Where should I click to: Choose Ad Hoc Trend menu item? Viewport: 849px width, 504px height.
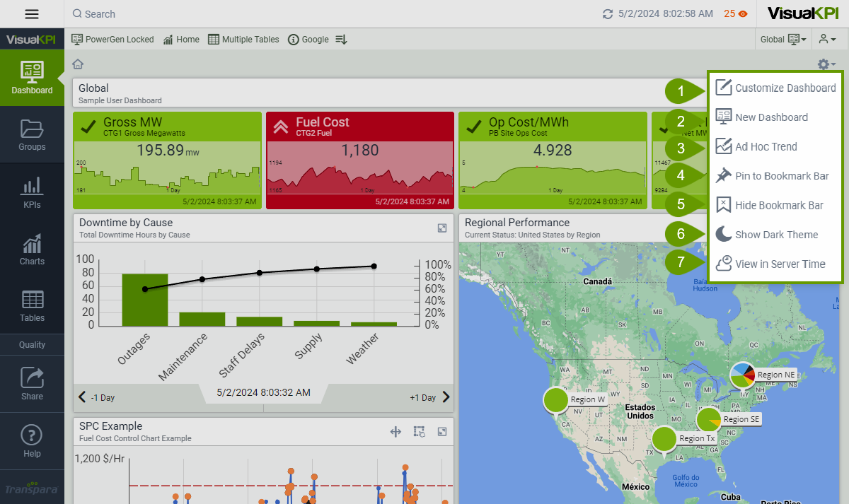[x=766, y=146]
